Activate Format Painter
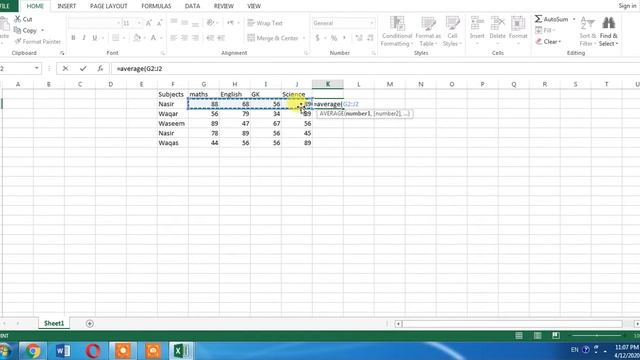This screenshot has width=640, height=360. [38, 41]
